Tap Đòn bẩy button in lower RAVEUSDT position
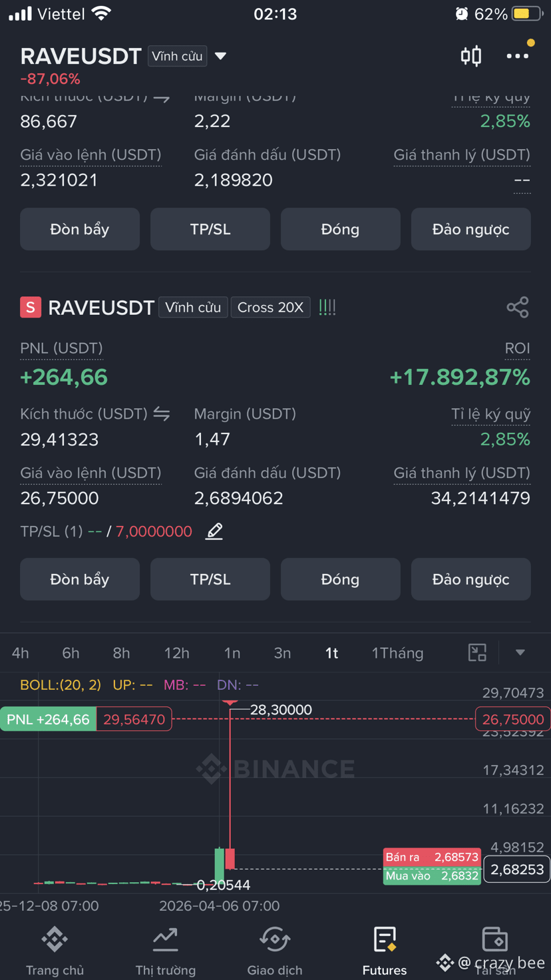This screenshot has width=551, height=980. 80,579
